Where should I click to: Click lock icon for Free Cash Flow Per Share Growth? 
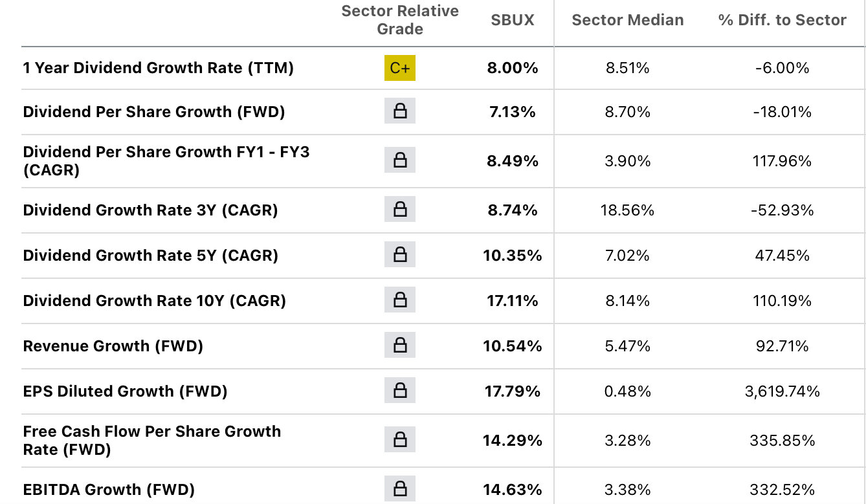[x=400, y=440]
